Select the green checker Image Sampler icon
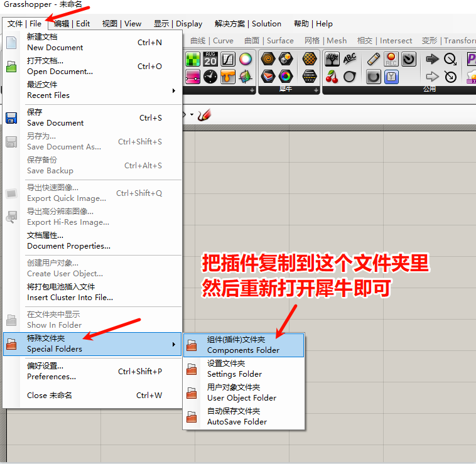Screen dimensions: 476x464 pos(193,59)
